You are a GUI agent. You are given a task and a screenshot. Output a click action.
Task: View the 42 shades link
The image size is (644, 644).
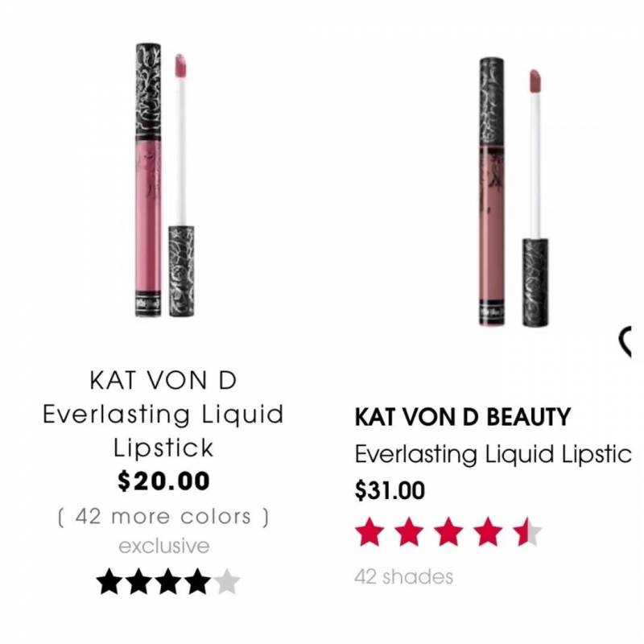(404, 576)
